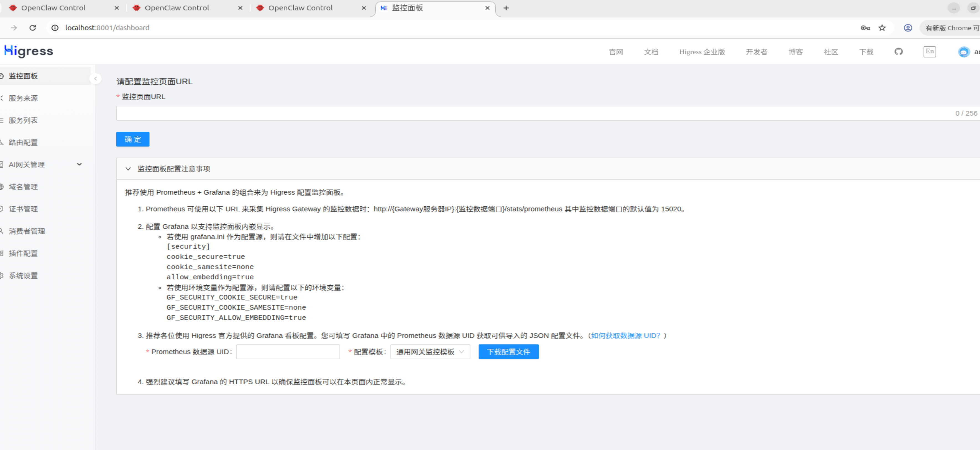Open the password key icon in the address bar
The width and height of the screenshot is (980, 450).
click(865, 28)
